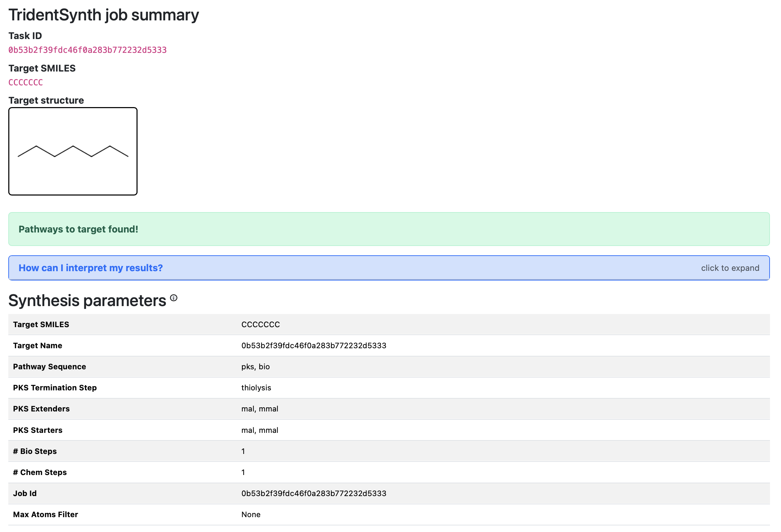Select the Job Id value in the table

tap(314, 493)
